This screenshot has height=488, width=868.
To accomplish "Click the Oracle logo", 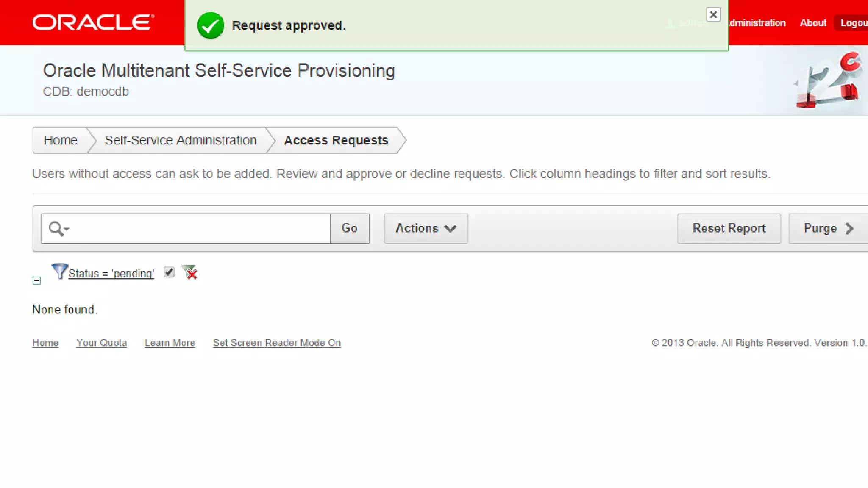I will 93,22.
